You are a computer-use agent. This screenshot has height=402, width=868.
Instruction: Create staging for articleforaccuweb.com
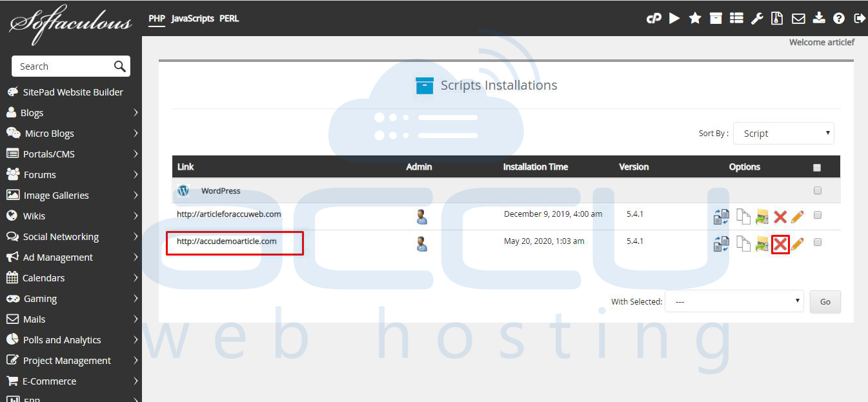(722, 217)
